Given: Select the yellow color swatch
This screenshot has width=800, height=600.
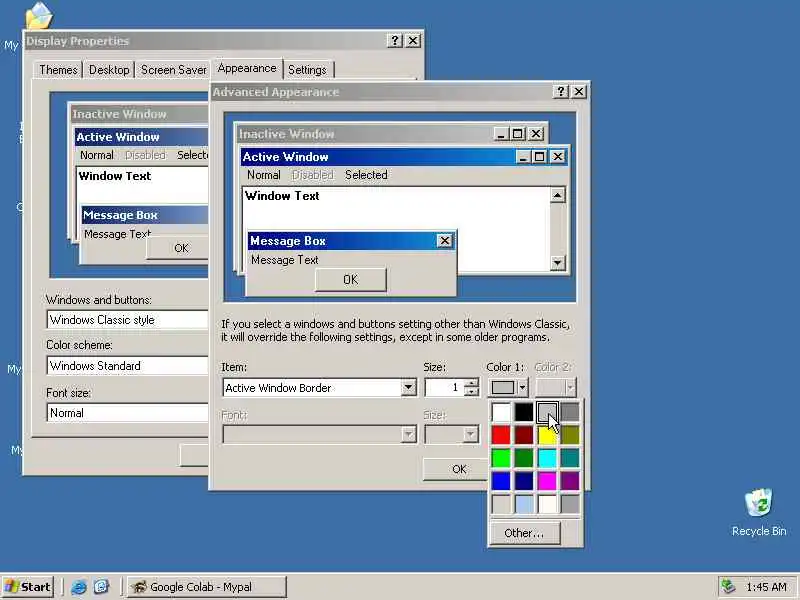Looking at the screenshot, I should coord(547,435).
